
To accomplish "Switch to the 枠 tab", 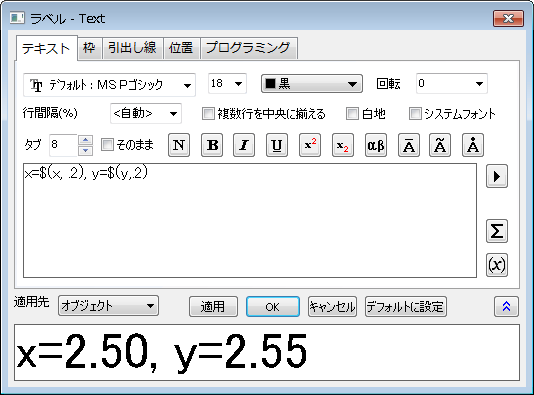I will pyautogui.click(x=89, y=48).
